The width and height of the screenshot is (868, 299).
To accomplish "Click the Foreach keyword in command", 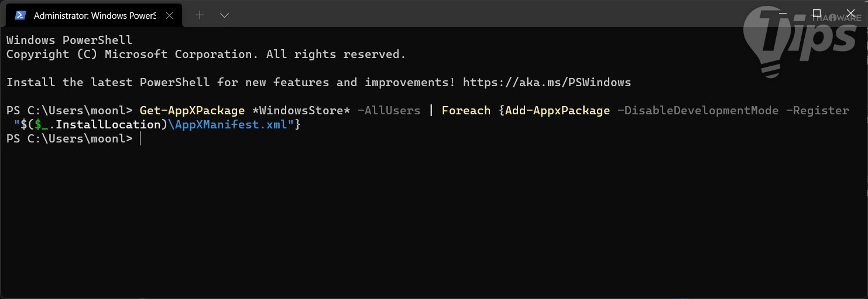I will point(466,110).
